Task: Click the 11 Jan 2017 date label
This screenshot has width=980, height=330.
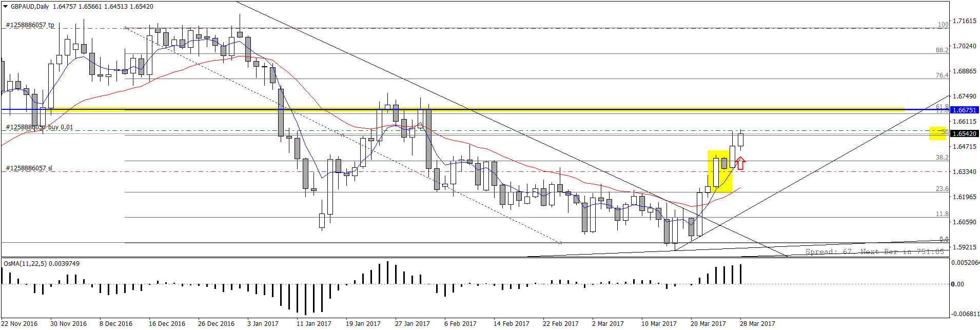Action: 314,324
